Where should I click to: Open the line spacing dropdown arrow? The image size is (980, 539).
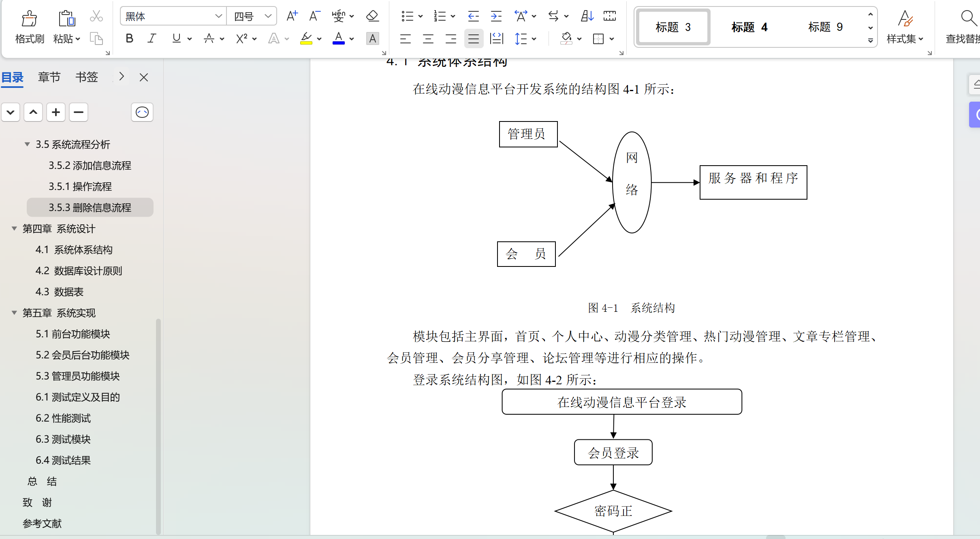(534, 39)
